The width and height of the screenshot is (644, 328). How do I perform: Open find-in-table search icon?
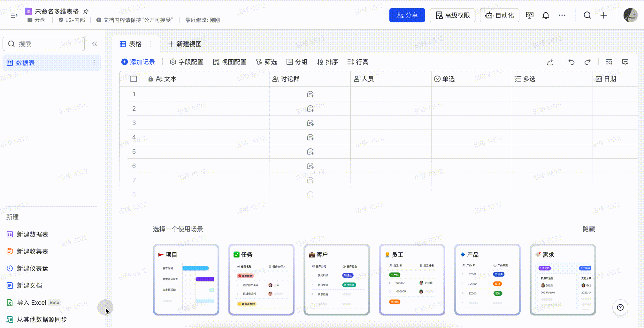[609, 62]
